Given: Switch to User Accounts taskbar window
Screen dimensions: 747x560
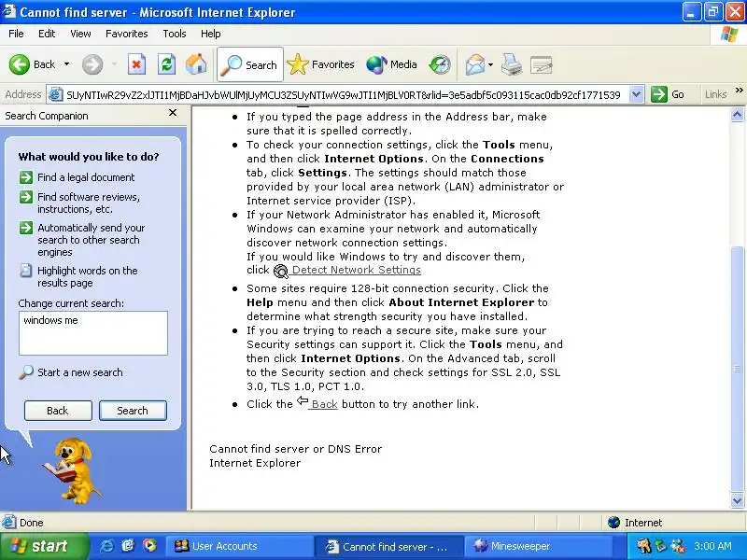Looking at the screenshot, I should coord(239,546).
